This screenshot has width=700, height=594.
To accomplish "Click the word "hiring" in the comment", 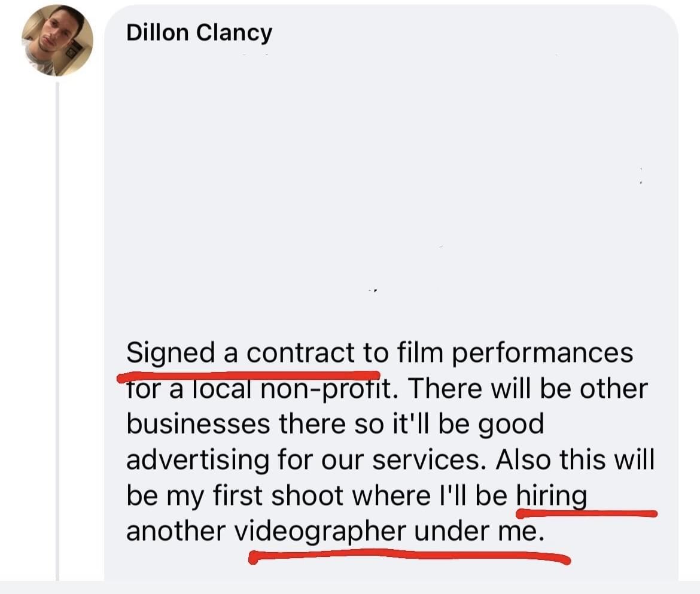I will click(552, 496).
